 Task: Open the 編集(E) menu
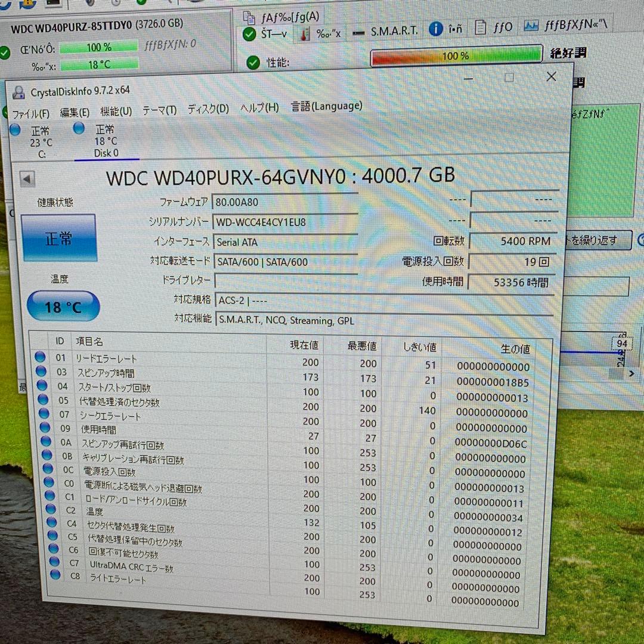click(x=75, y=112)
